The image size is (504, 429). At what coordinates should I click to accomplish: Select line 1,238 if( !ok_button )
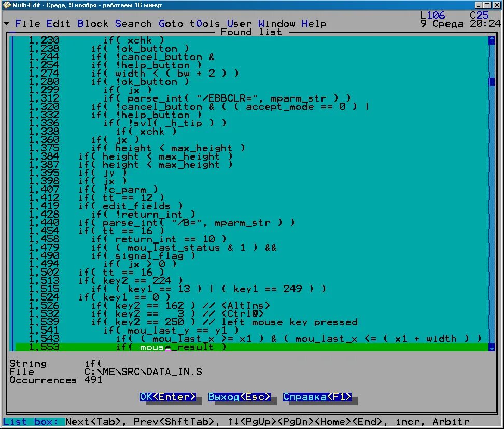coord(251,49)
